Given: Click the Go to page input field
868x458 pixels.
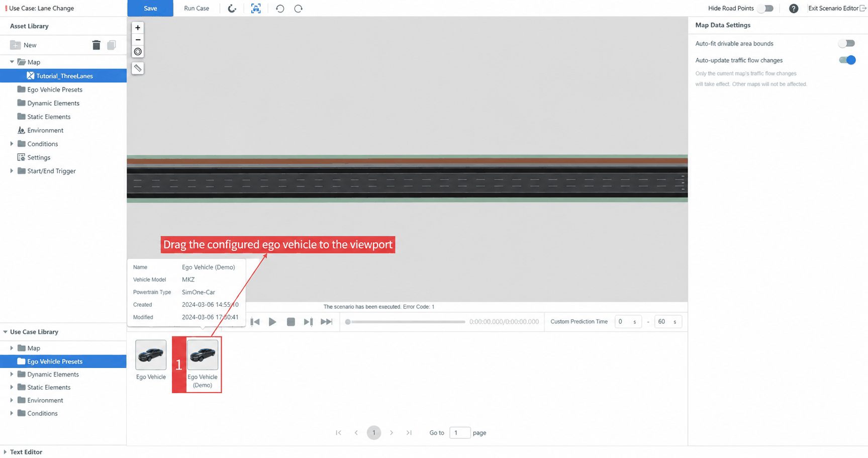Looking at the screenshot, I should (x=459, y=433).
